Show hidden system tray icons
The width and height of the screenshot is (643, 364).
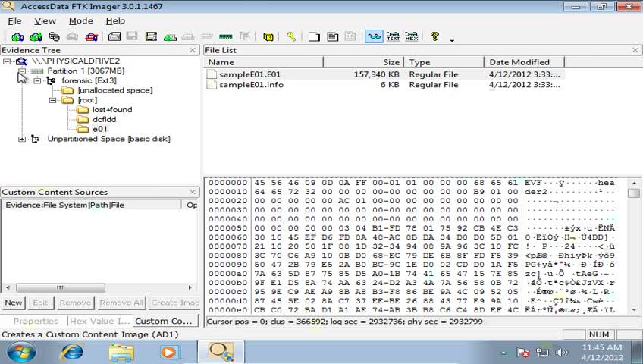point(503,353)
